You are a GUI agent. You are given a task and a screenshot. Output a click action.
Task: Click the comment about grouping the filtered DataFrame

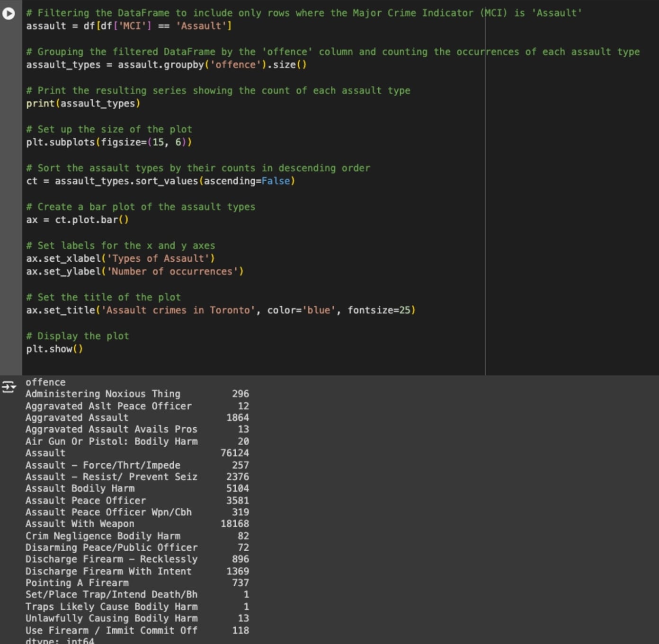coord(333,52)
